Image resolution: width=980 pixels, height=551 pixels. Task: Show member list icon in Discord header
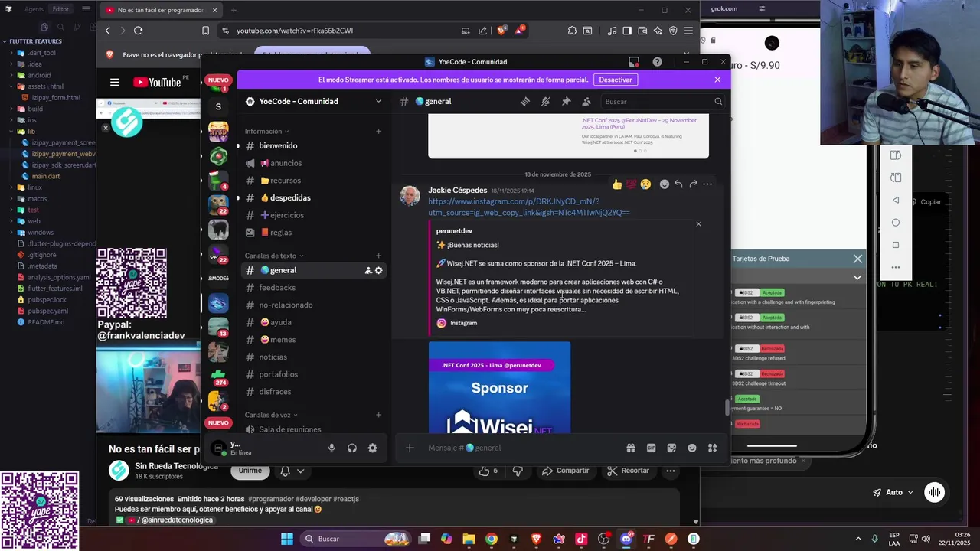pos(586,101)
